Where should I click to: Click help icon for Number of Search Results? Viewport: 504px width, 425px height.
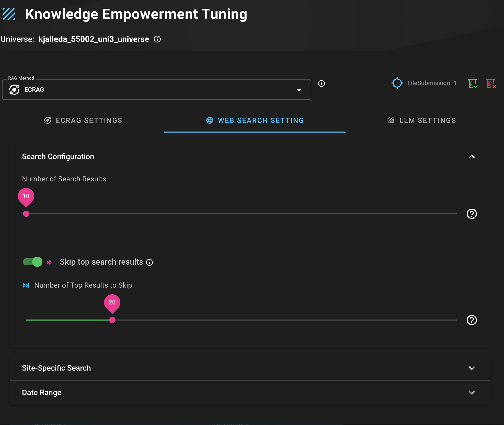472,214
